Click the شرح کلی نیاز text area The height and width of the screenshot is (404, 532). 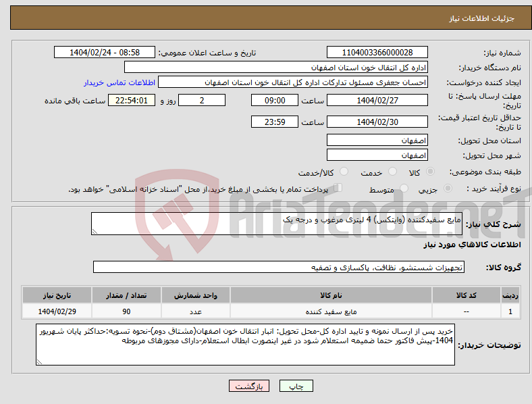[277, 224]
